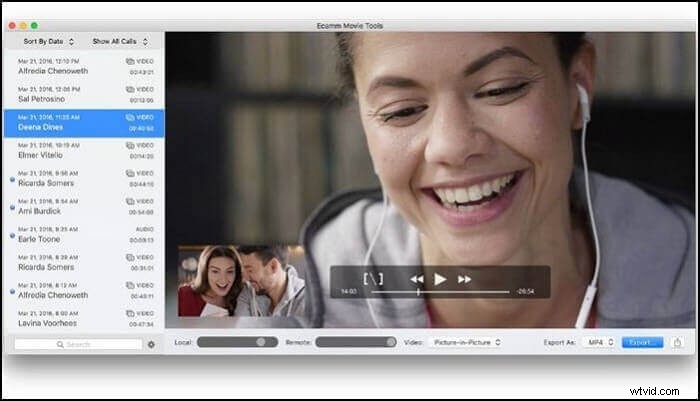Click the video icon on the Ami Burdick row

[130, 201]
